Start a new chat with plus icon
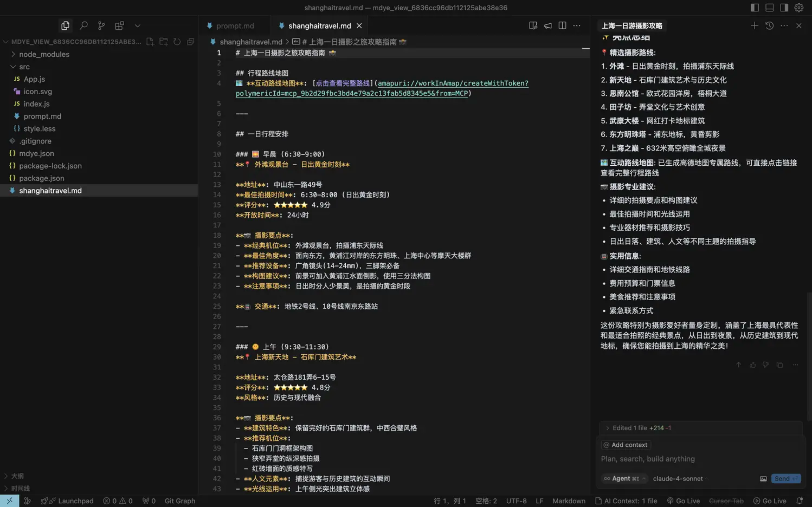Viewport: 812px width, 507px height. click(754, 25)
